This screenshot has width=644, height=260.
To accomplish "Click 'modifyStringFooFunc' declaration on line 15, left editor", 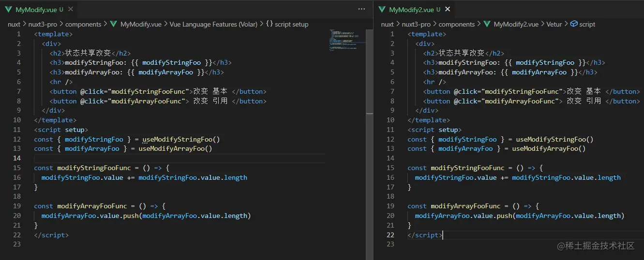I will [x=94, y=168].
